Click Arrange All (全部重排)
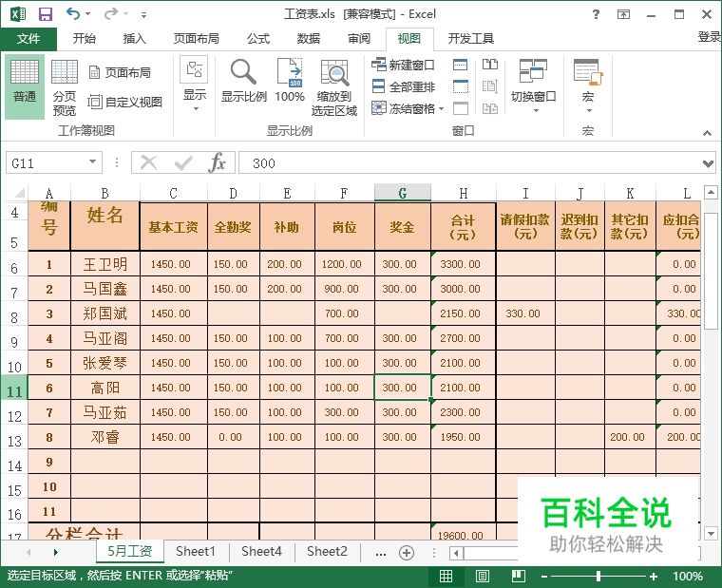The height and width of the screenshot is (588, 722). (403, 86)
